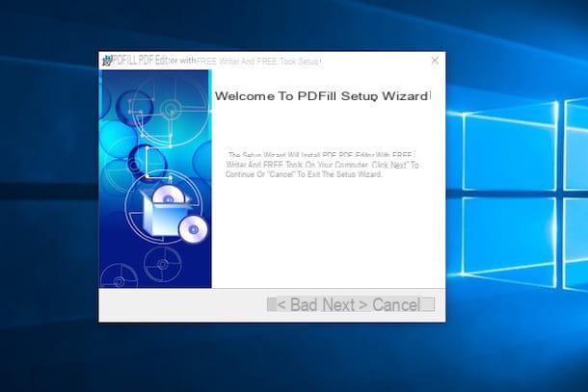Click the 'PDFILL PDF Editor' window title text
Viewport: 588px width, 392px height.
[216, 61]
